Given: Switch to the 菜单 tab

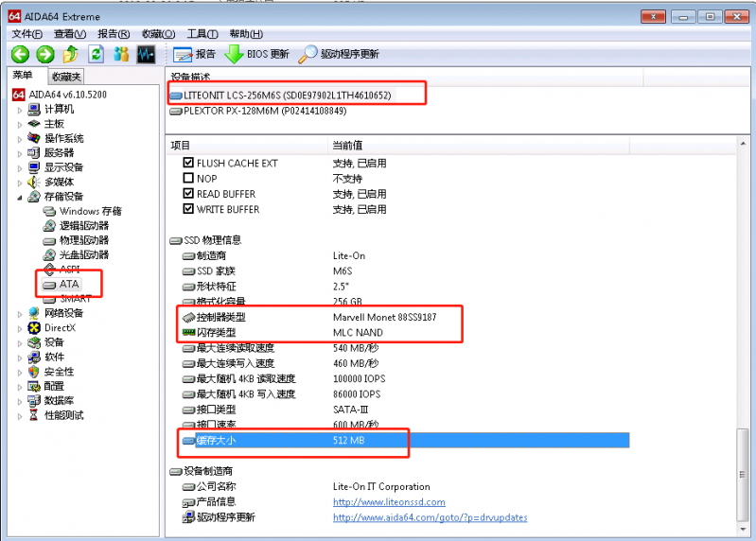Looking at the screenshot, I should pyautogui.click(x=23, y=75).
